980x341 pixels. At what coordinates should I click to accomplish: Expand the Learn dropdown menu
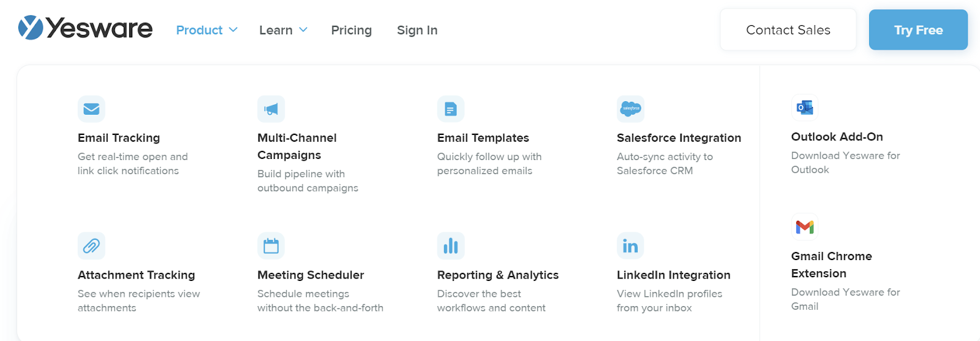tap(283, 30)
